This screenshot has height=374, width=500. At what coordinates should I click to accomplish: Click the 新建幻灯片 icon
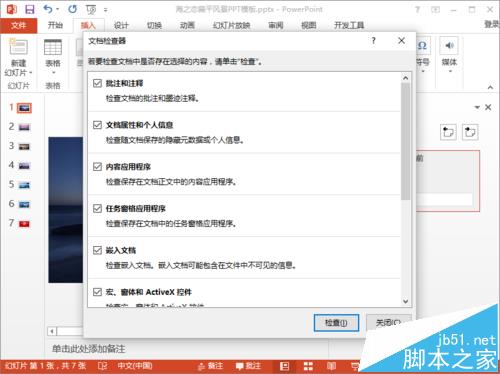pos(18,47)
